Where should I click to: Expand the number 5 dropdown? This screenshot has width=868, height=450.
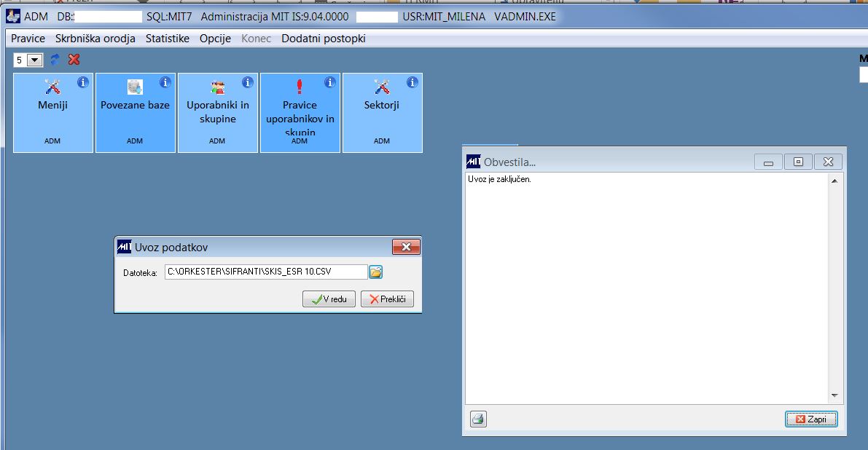pyautogui.click(x=34, y=60)
